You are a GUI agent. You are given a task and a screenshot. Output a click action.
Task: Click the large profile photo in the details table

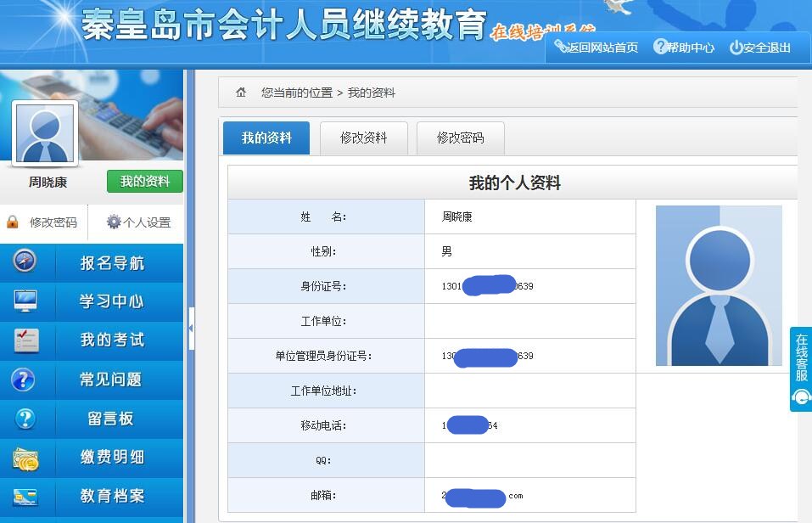tap(719, 285)
